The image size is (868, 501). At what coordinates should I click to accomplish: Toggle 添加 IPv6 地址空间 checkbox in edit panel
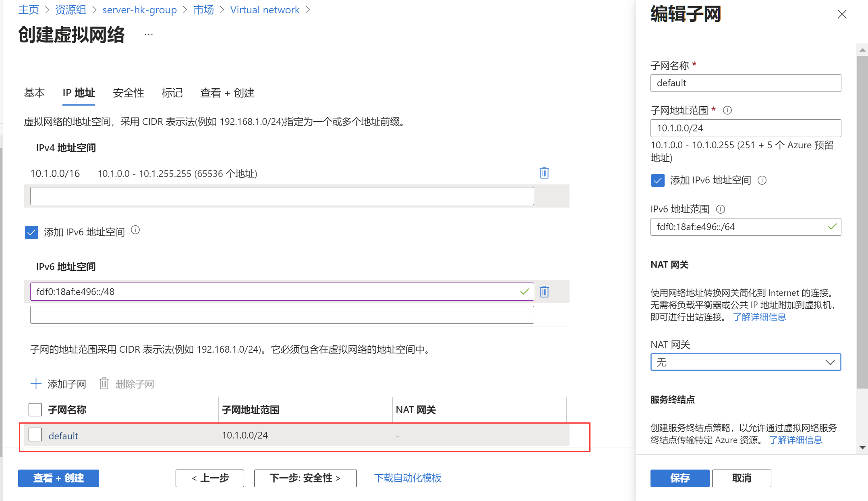[x=658, y=180]
